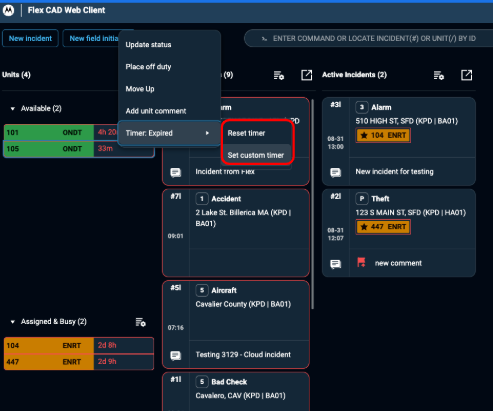Image resolution: width=493 pixels, height=411 pixels.
Task: Click the Active Incidents (2) header
Action: (x=354, y=75)
